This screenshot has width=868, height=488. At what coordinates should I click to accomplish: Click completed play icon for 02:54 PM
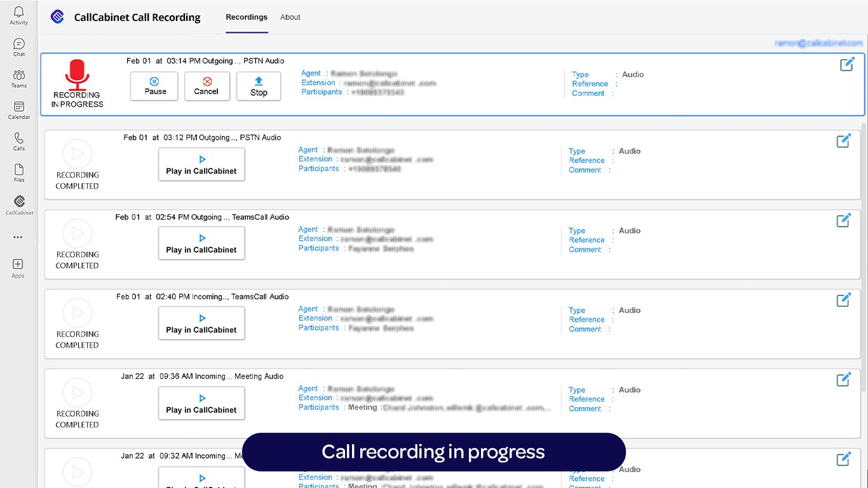coord(78,233)
